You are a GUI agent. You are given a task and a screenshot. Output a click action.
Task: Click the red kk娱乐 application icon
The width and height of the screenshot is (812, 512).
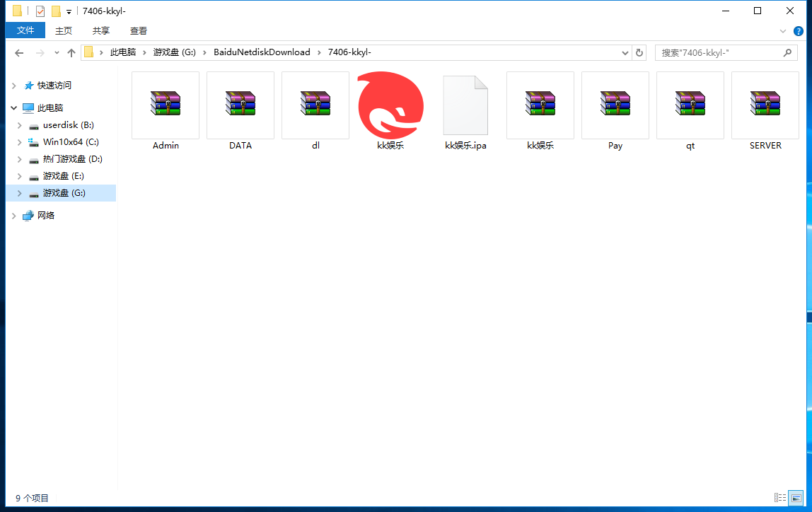tap(390, 105)
